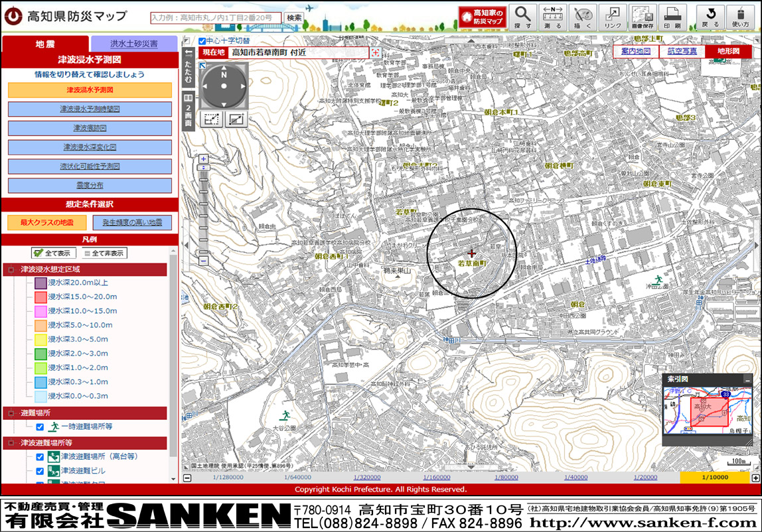Image resolution: width=762 pixels, height=532 pixels.
Task: Click the 画像保存 save image icon
Action: [643, 17]
